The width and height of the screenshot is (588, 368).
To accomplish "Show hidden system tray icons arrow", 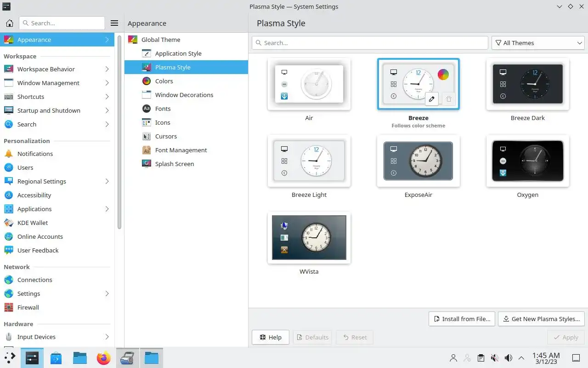I will point(521,358).
